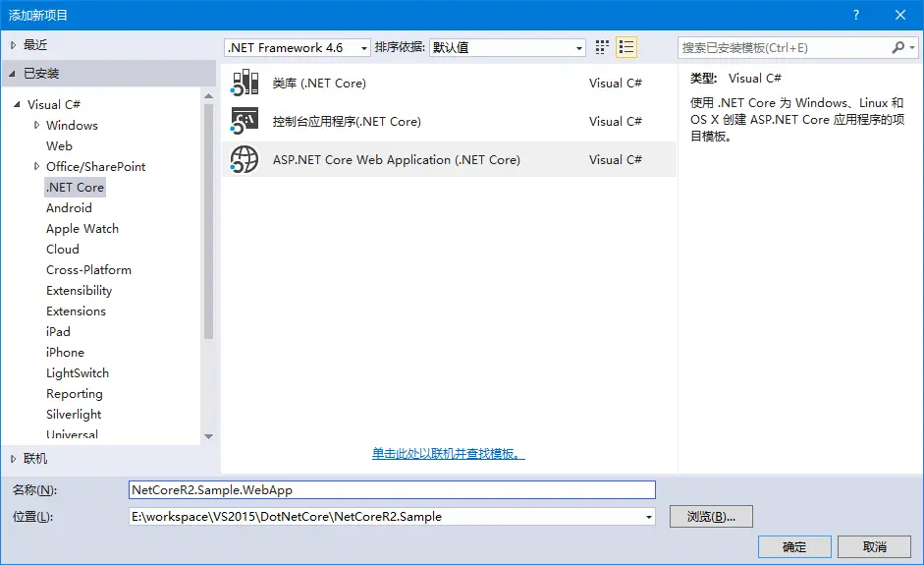This screenshot has height=565, width=924.
Task: Select LightSwitch category
Action: click(78, 372)
